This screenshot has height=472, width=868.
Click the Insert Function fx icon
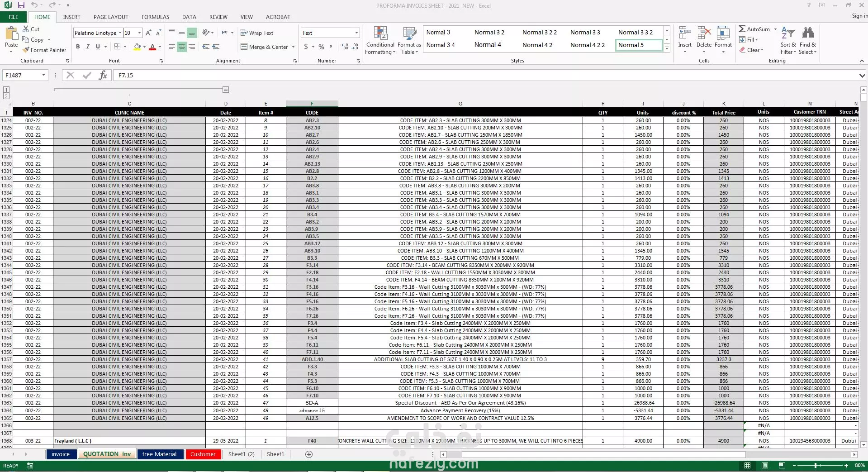(x=103, y=75)
